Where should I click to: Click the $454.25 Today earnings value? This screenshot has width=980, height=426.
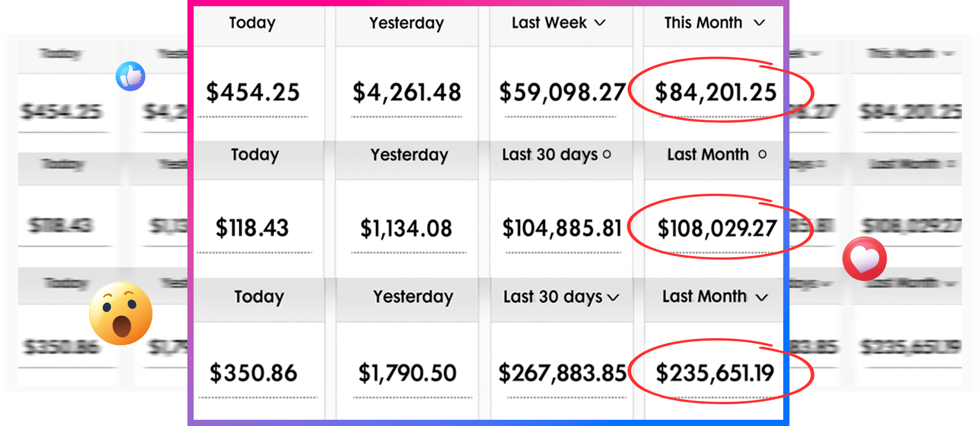coord(253,93)
